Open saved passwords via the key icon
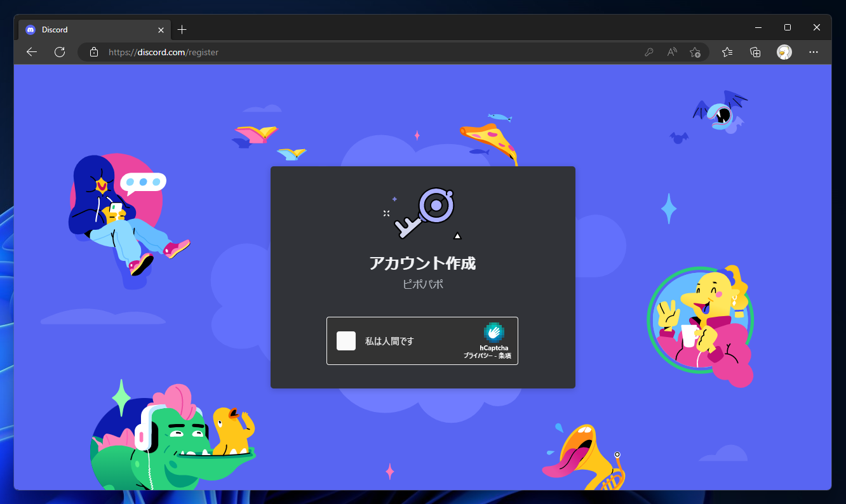Screen dimensions: 846x504 (x=648, y=52)
